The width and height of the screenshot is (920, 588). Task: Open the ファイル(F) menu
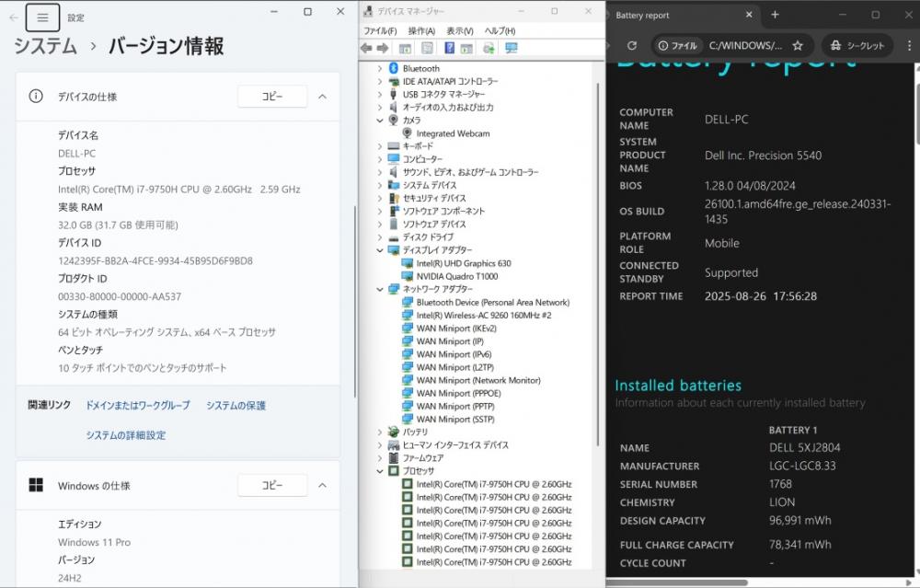(380, 30)
